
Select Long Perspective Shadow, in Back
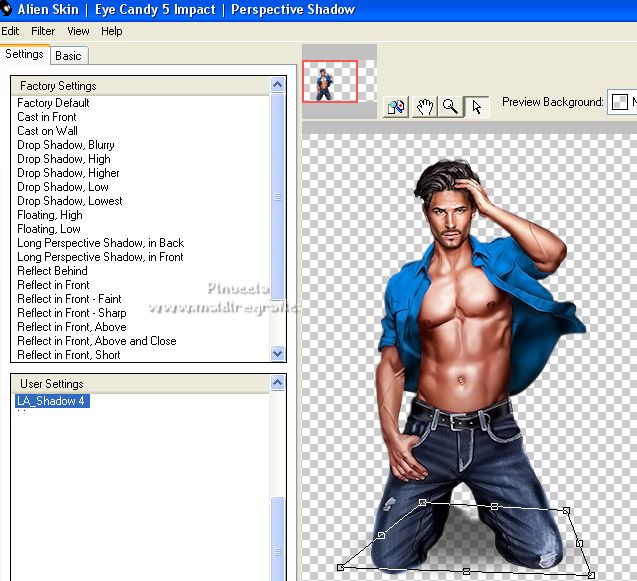pos(101,243)
